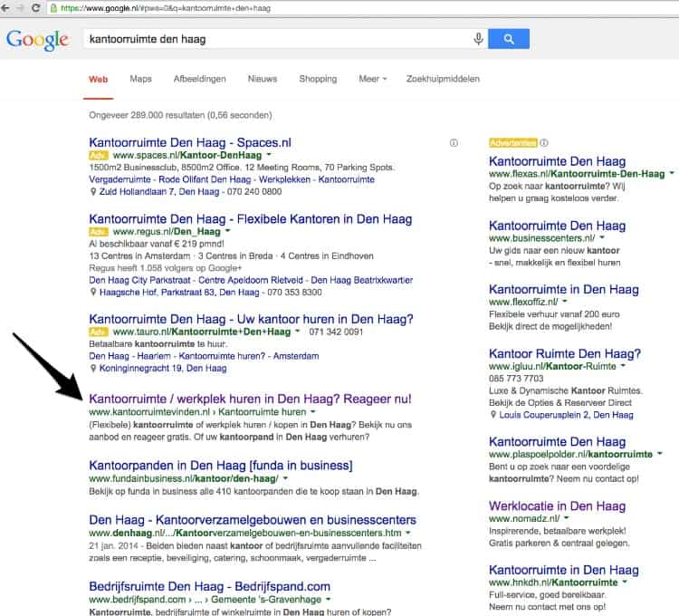Screen dimensions: 679x616
Task: Open Kantoorverzamelgebouwen en businesscenters result
Action: 253,520
